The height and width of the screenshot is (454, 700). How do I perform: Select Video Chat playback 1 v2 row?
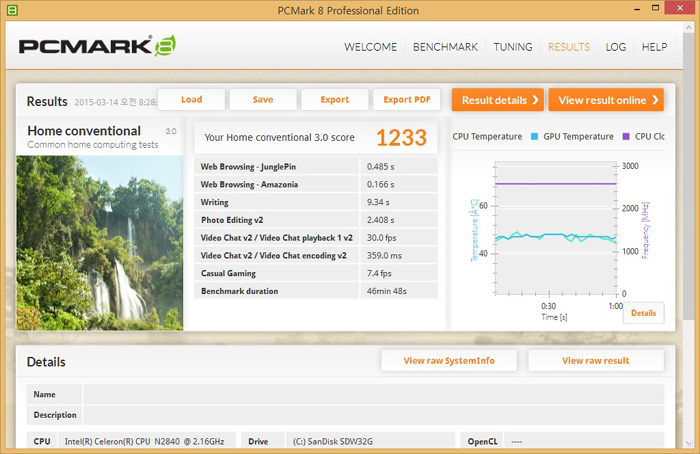(316, 237)
